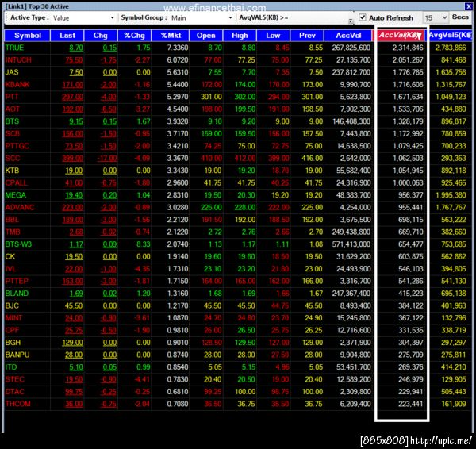476x449 pixels.
Task: Toggle the Auto Refresh checkbox
Action: [x=363, y=17]
